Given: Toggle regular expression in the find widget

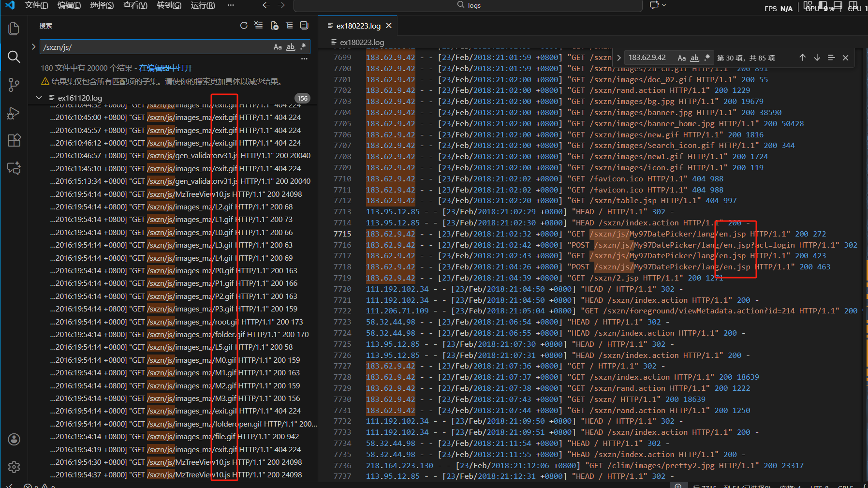Looking at the screenshot, I should click(x=707, y=58).
